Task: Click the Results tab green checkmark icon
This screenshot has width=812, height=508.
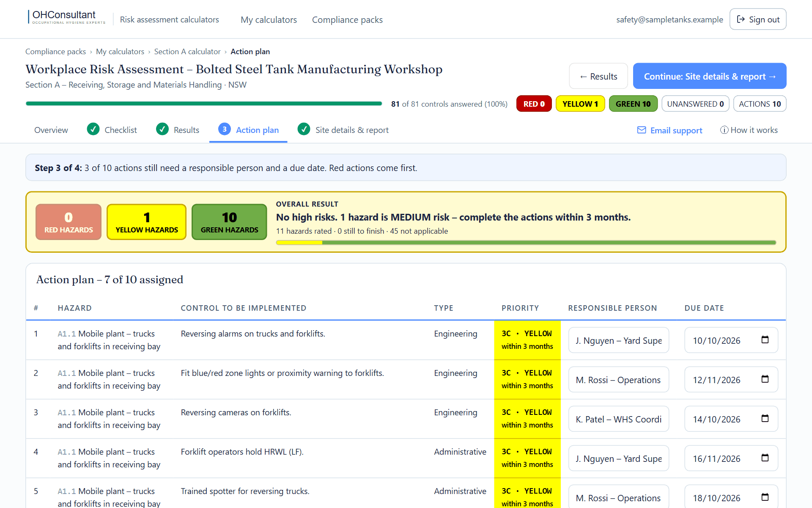Action: click(162, 129)
